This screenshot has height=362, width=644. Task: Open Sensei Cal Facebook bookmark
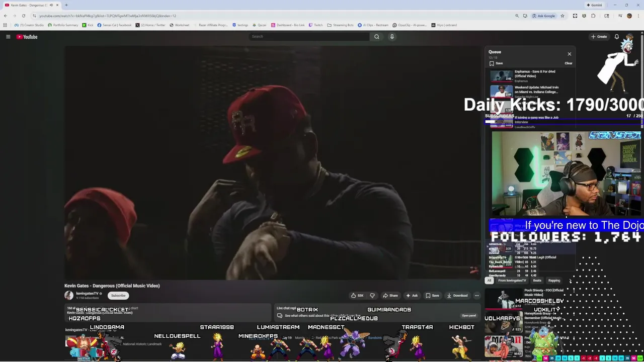pos(114,25)
